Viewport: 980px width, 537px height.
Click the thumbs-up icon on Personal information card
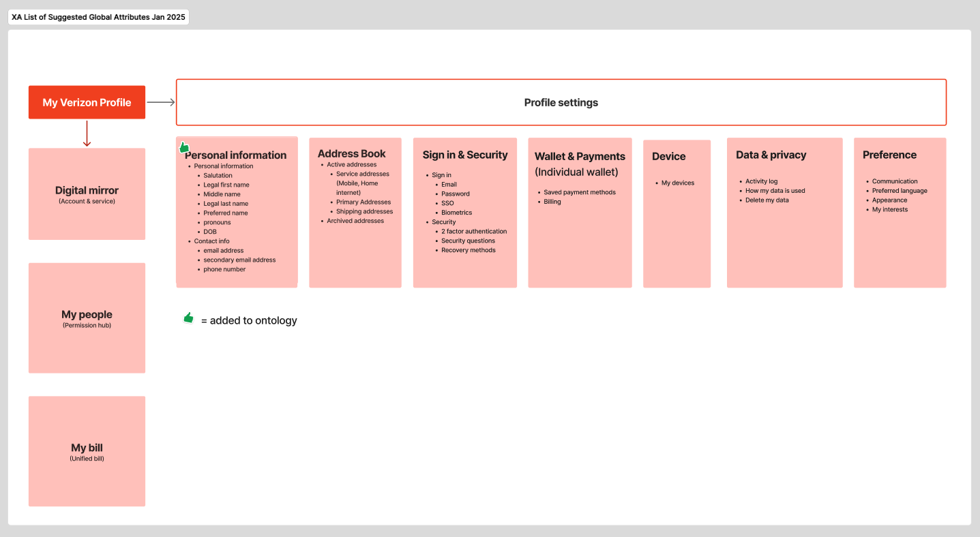184,147
